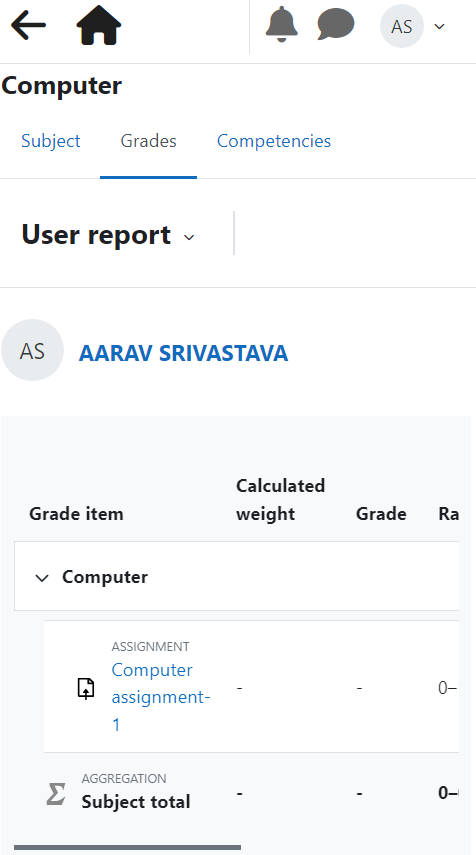Click the large AS profile picture
This screenshot has height=855, width=476.
(x=32, y=351)
